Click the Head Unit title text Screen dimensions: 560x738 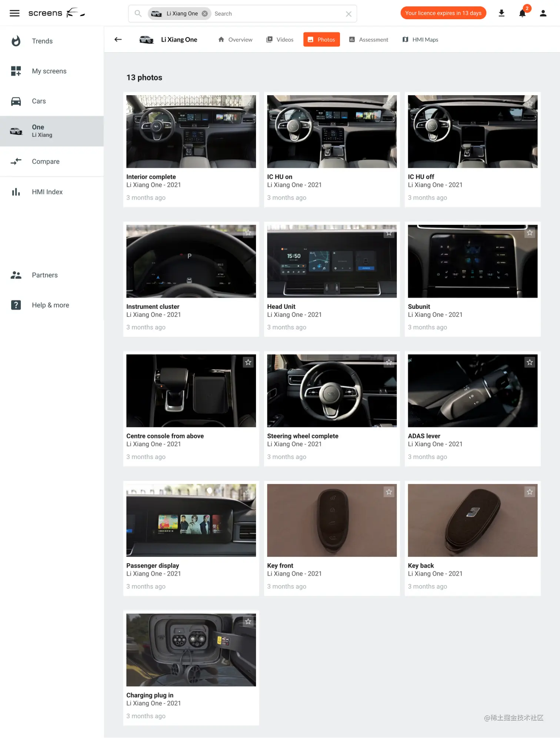pos(281,306)
